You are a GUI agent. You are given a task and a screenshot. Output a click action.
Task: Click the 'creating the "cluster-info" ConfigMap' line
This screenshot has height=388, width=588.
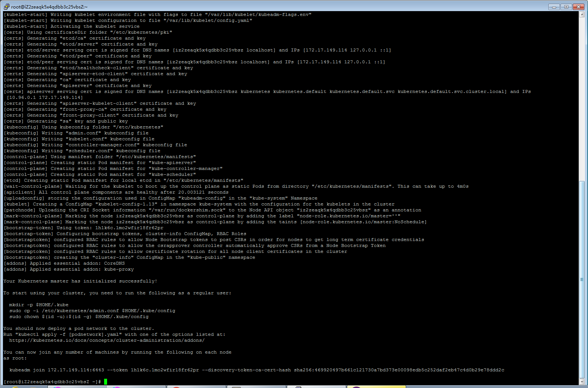click(129, 257)
